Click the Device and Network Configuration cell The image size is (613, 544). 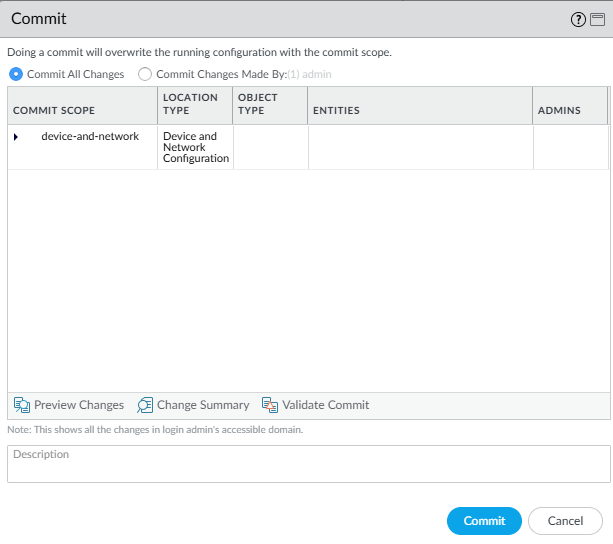pyautogui.click(x=195, y=147)
